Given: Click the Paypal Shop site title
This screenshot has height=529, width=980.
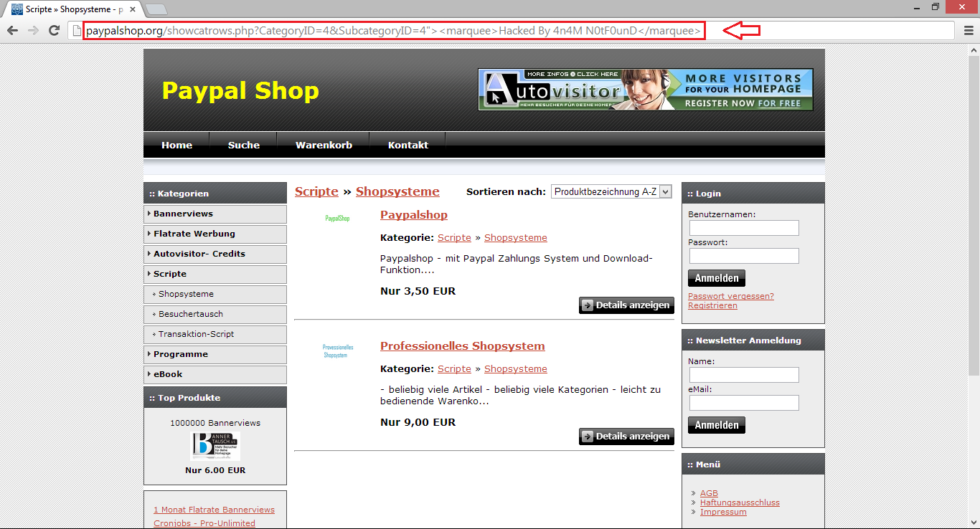Looking at the screenshot, I should [240, 91].
